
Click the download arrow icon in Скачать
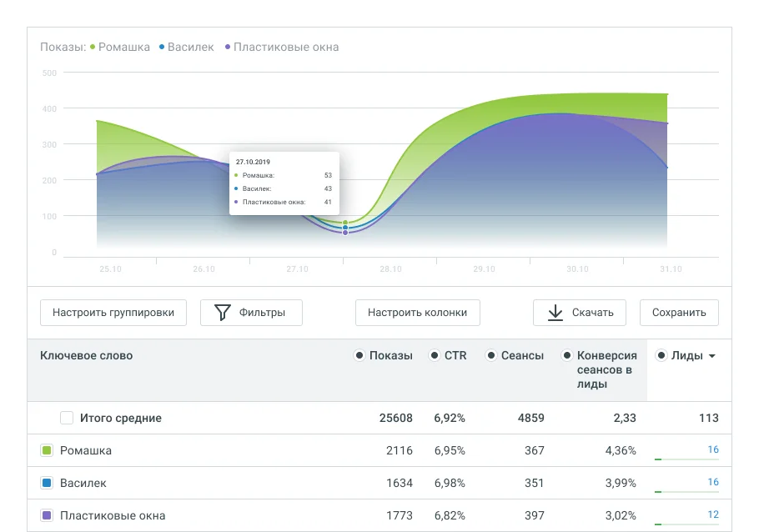(555, 313)
